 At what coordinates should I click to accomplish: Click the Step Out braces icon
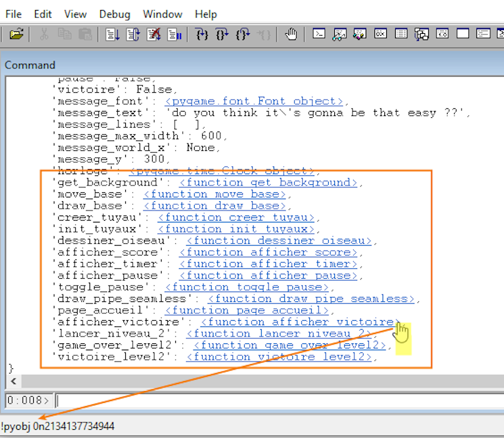tap(242, 34)
